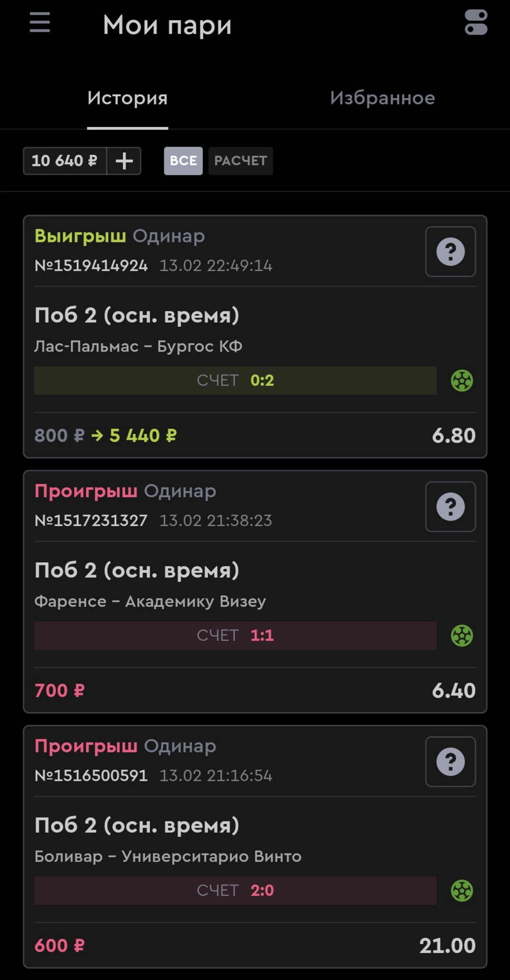The width and height of the screenshot is (510, 980).
Task: Open the Боливар – Университарио Винто match
Action: pyautogui.click(x=168, y=857)
